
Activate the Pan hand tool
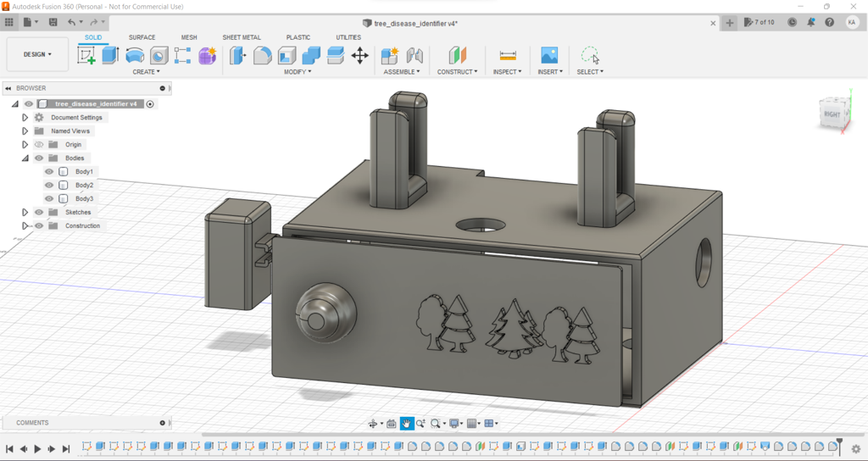407,424
